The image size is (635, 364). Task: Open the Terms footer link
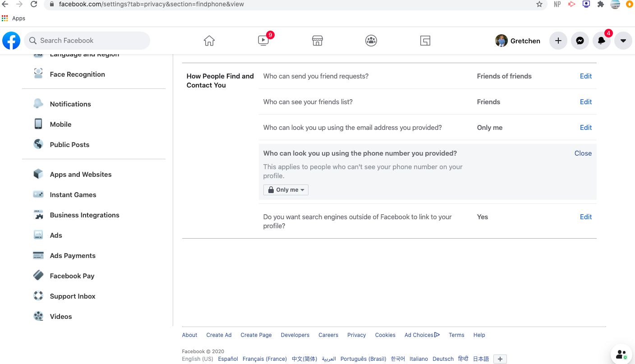[456, 335]
